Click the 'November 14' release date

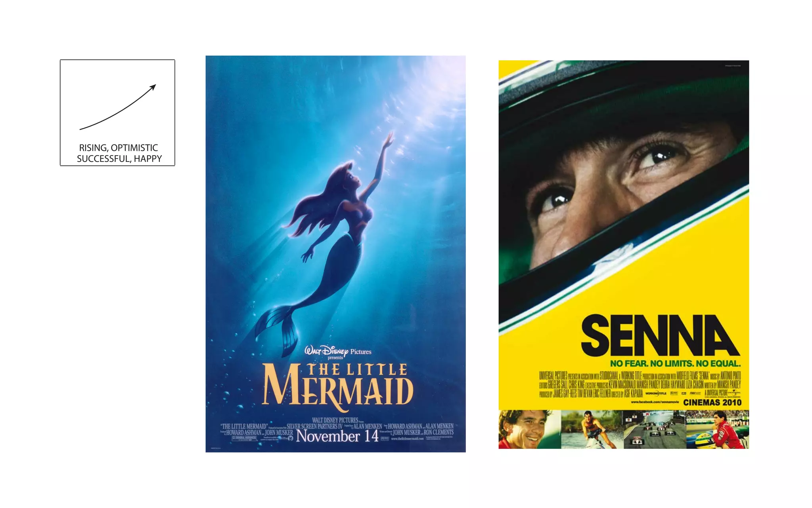coord(337,436)
